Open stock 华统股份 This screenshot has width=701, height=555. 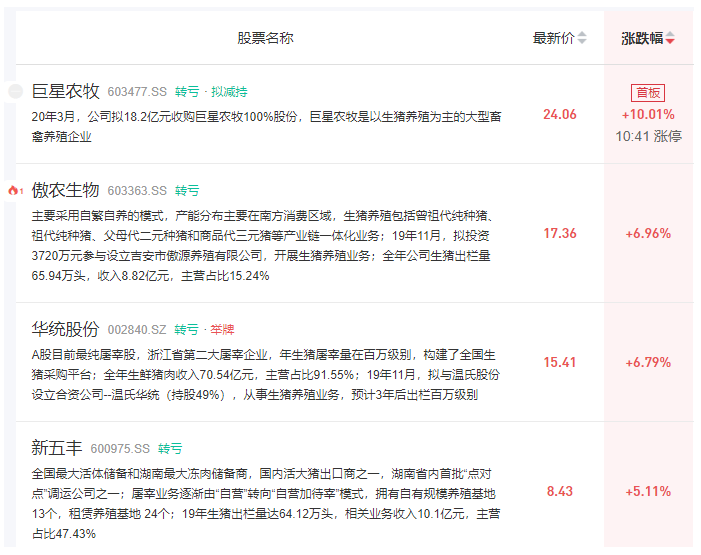65,329
